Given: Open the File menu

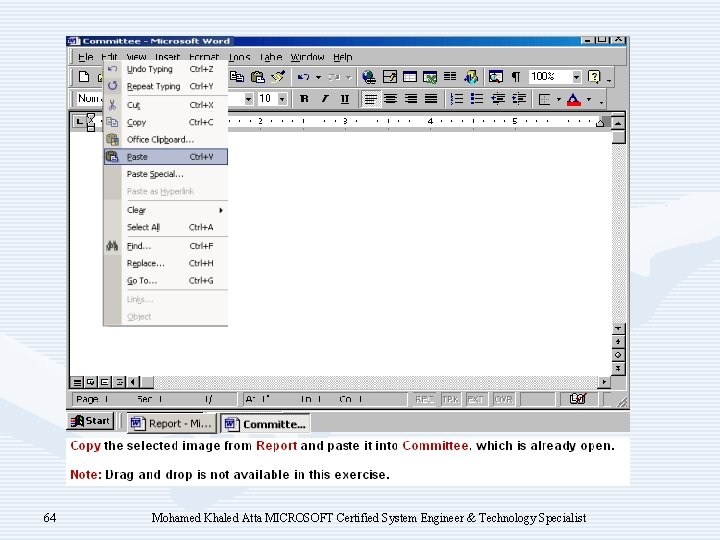Looking at the screenshot, I should 85,57.
